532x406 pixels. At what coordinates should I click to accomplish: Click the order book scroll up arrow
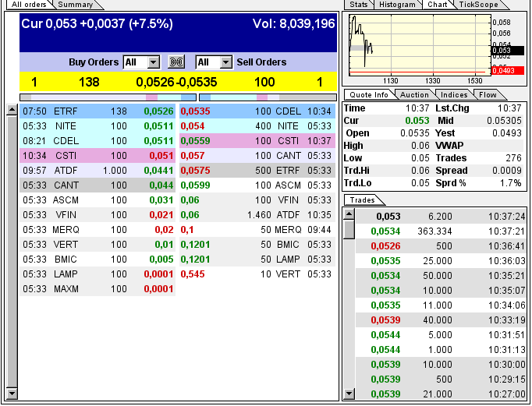point(12,109)
